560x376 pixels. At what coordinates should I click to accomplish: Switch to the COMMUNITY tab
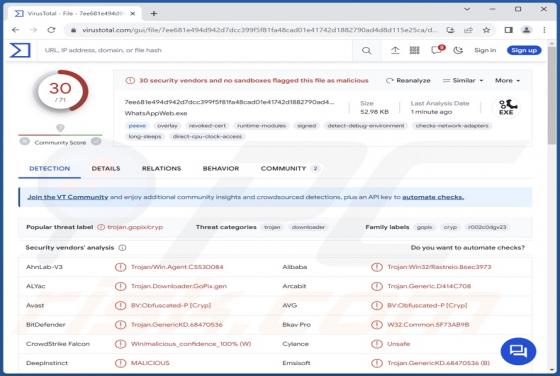(289, 169)
